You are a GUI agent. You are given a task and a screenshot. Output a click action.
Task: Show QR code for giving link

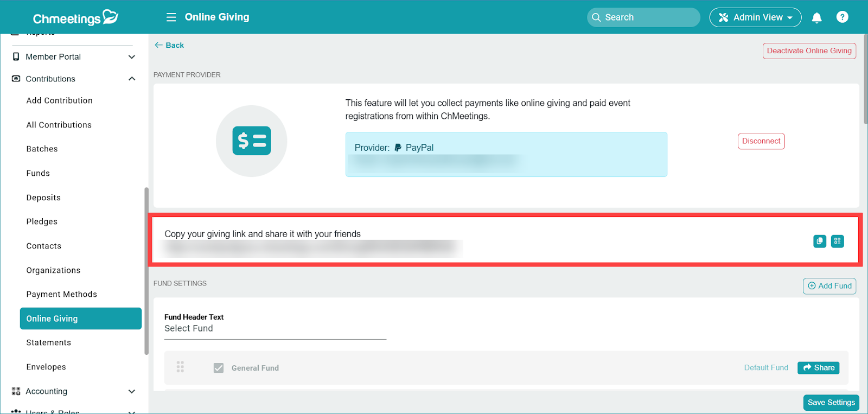pyautogui.click(x=838, y=241)
